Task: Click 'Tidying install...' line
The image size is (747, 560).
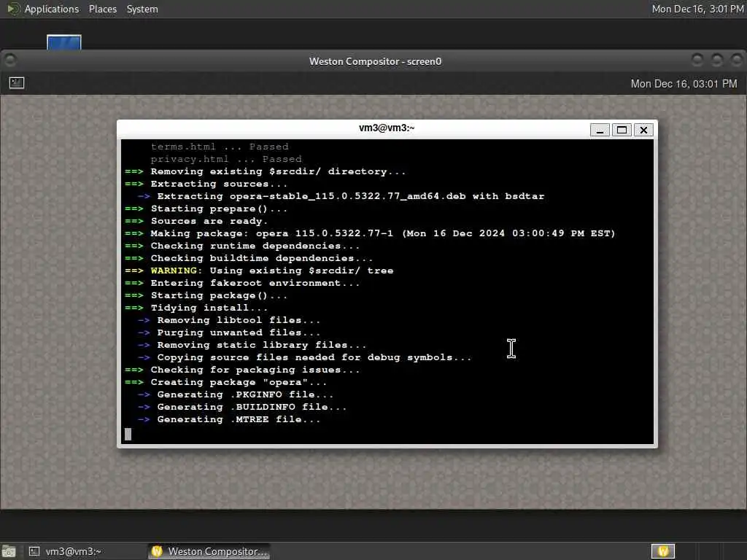Action: click(196, 308)
